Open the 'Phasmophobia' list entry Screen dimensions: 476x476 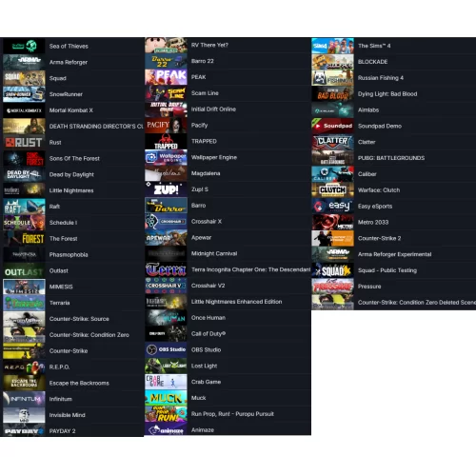click(69, 254)
